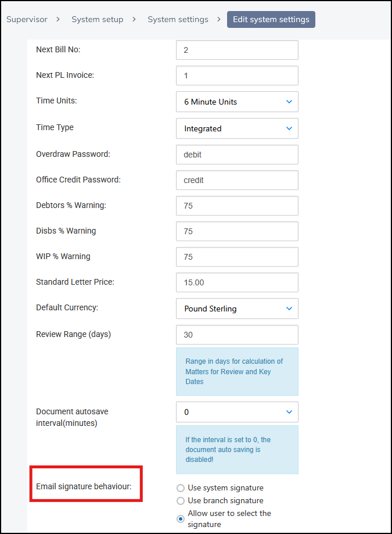Select 'Use branch signature' radio option
Viewport: 392px width, 534px height.
coord(181,501)
